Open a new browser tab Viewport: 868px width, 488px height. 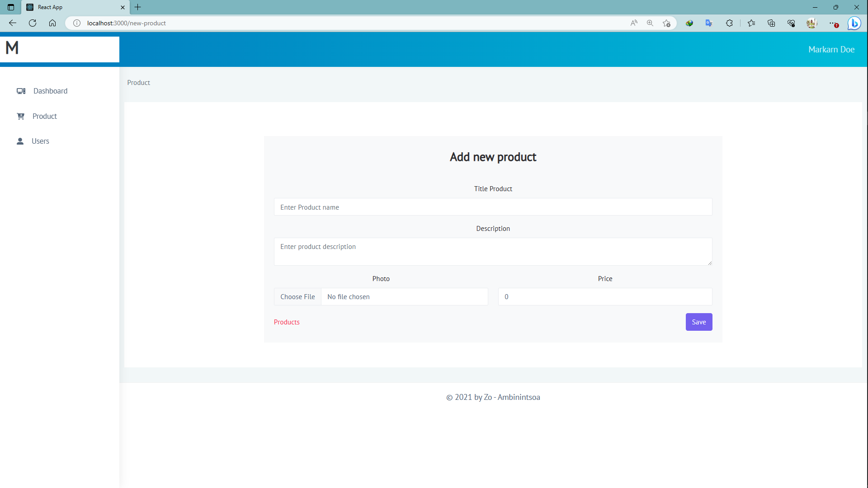click(138, 7)
